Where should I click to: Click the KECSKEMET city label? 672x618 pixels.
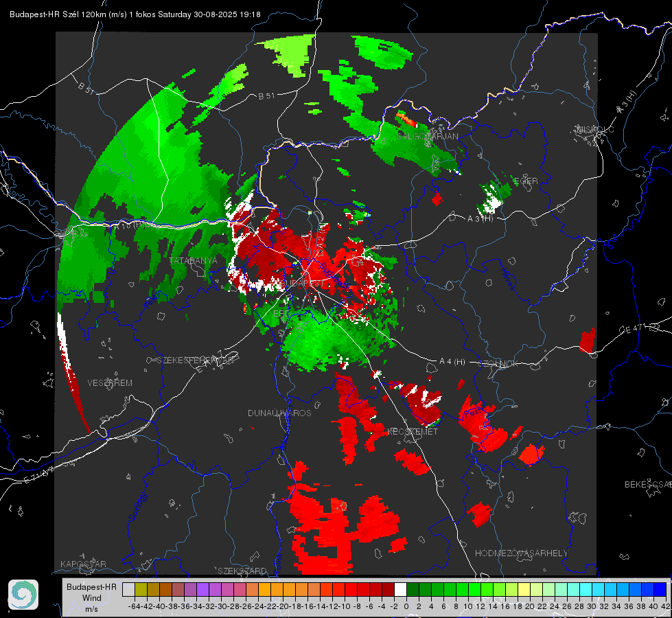pyautogui.click(x=413, y=431)
